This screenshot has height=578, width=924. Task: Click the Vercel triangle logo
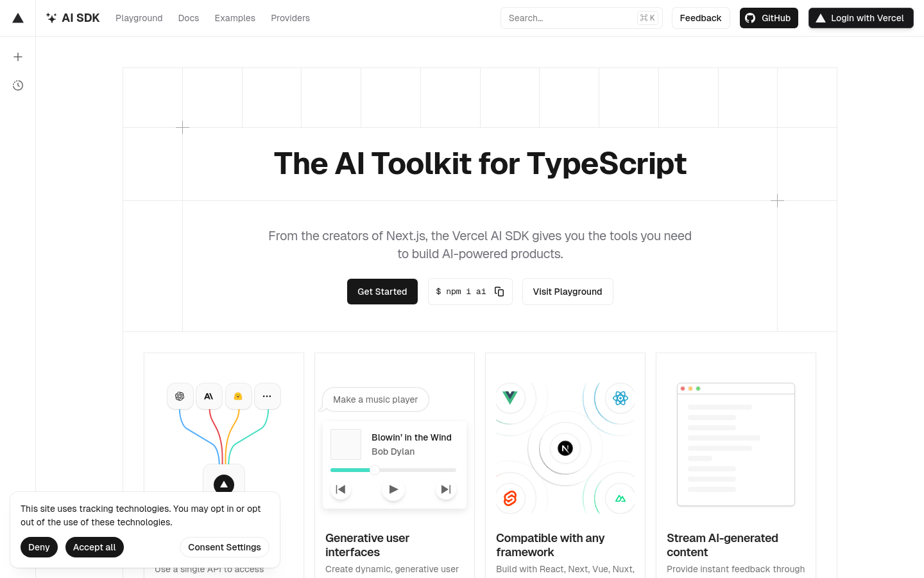click(18, 18)
